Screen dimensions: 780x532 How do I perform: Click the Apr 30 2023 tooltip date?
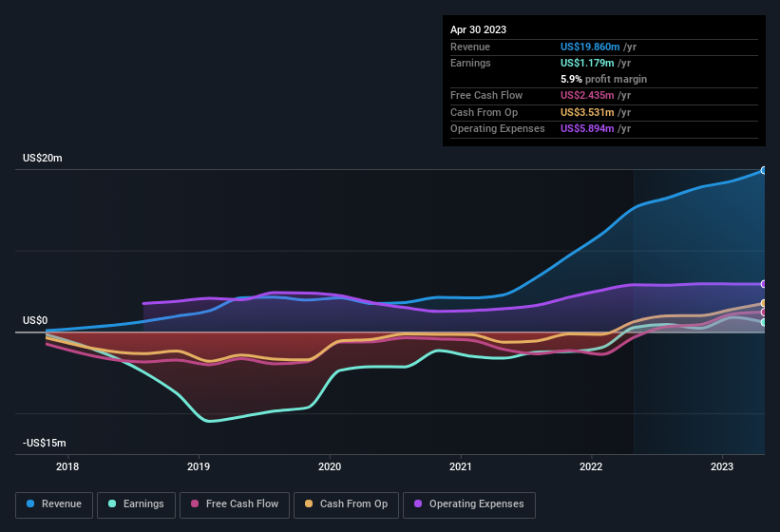pos(479,29)
